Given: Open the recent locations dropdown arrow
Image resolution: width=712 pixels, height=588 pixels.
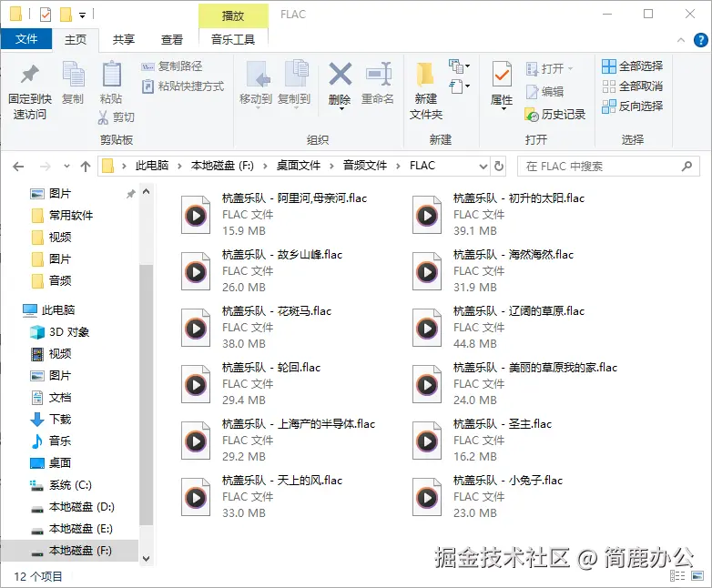Looking at the screenshot, I should coord(66,167).
